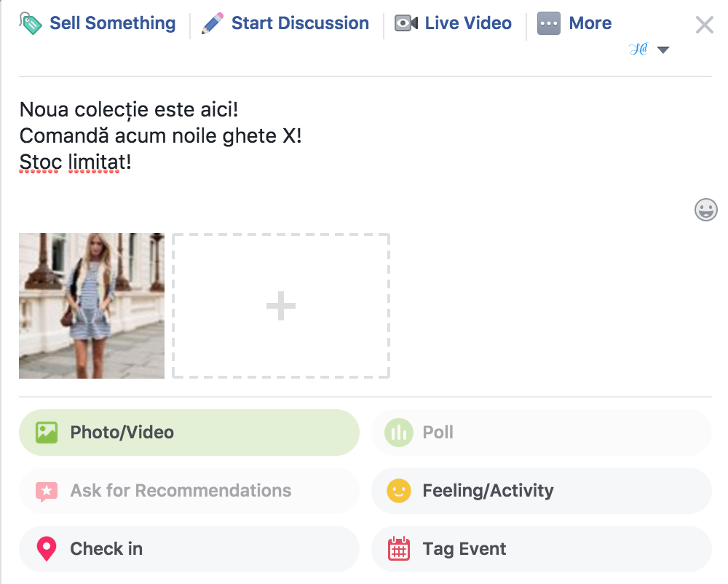Click the green Photo/Video picture icon
This screenshot has height=584, width=728.
pos(47,433)
